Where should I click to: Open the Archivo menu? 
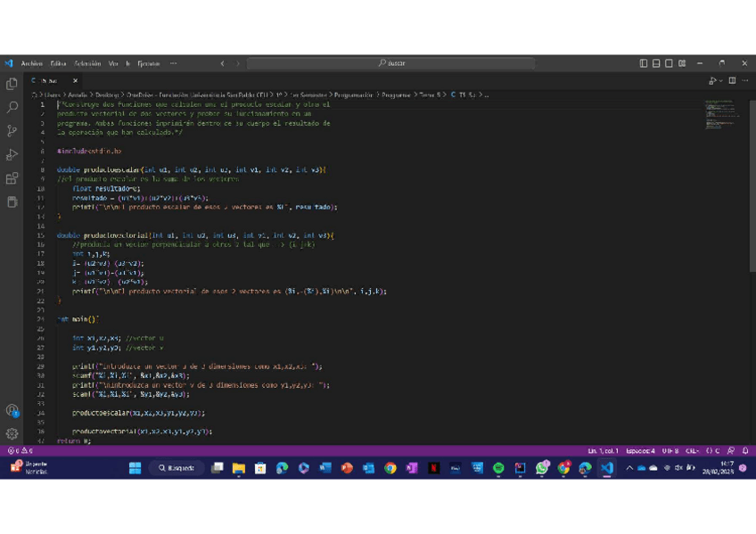[x=31, y=63]
